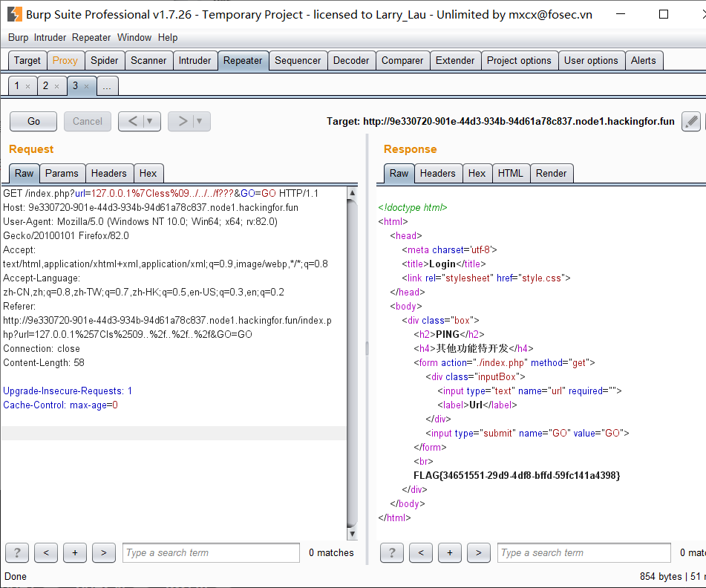The width and height of the screenshot is (706, 588).
Task: Select the response Headers tab
Action: (438, 173)
